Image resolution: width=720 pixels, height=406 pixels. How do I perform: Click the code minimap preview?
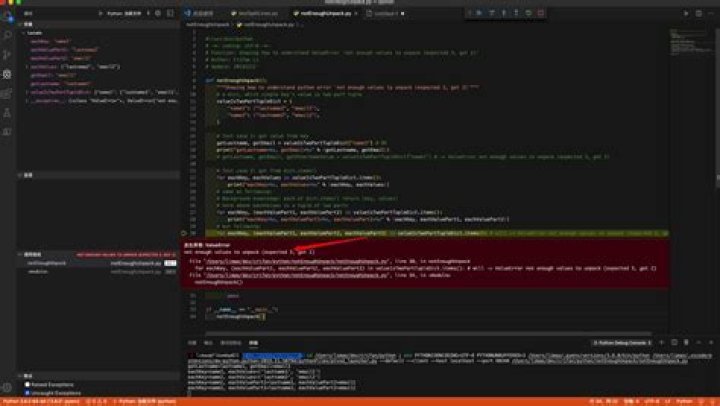pyautogui.click(x=690, y=44)
